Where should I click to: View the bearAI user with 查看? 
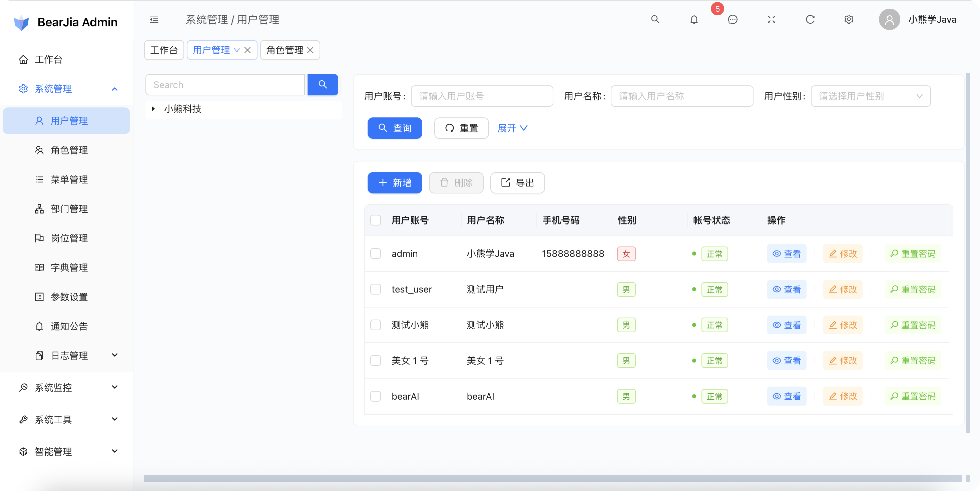pyautogui.click(x=786, y=396)
